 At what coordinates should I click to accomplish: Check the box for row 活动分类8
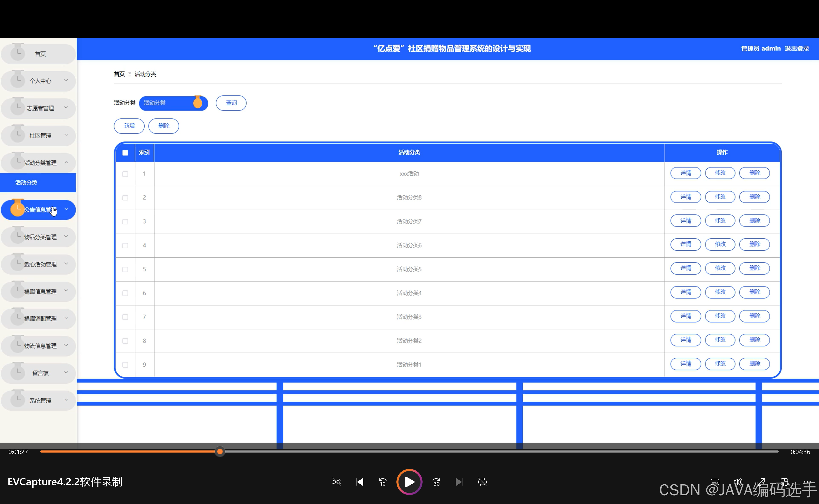pos(125,198)
